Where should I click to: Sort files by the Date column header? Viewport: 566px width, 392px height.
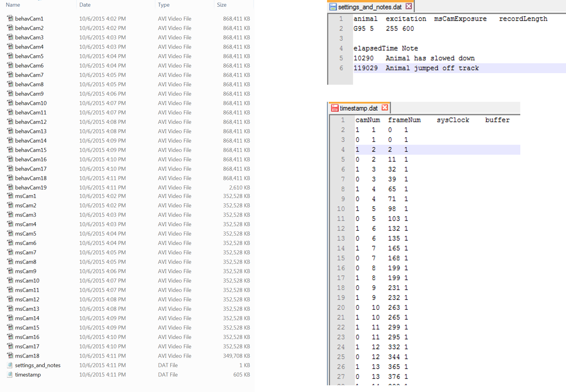point(85,5)
